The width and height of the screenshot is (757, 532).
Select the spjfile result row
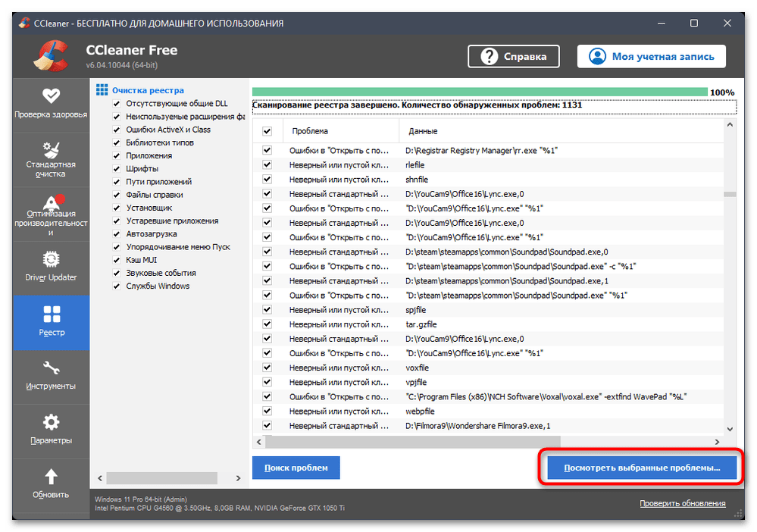(487, 309)
